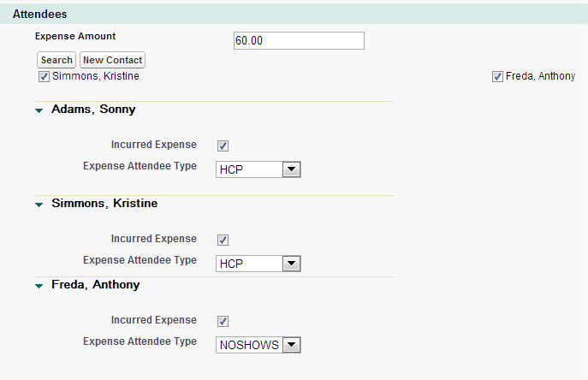Toggle Incurred Expense for Simmons, Kristine
The image size is (588, 380).
click(x=223, y=240)
